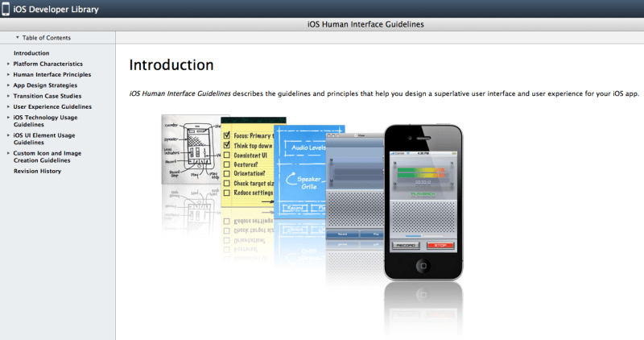Image resolution: width=644 pixels, height=340 pixels.
Task: Click the Speaker Grille label on blueprint
Action: [309, 183]
